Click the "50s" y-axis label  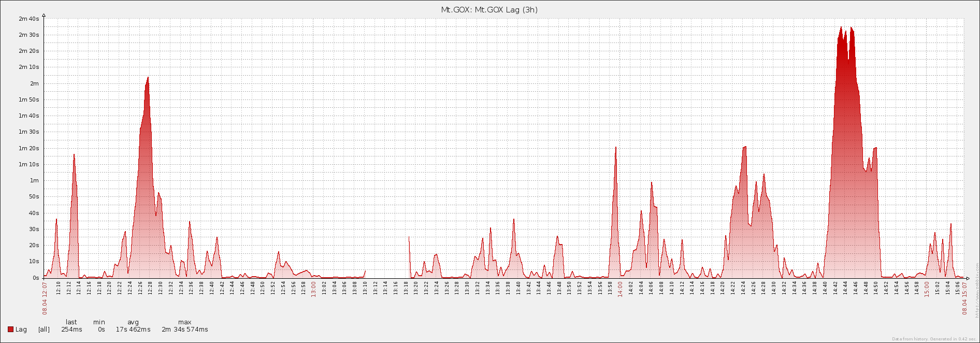click(x=34, y=197)
